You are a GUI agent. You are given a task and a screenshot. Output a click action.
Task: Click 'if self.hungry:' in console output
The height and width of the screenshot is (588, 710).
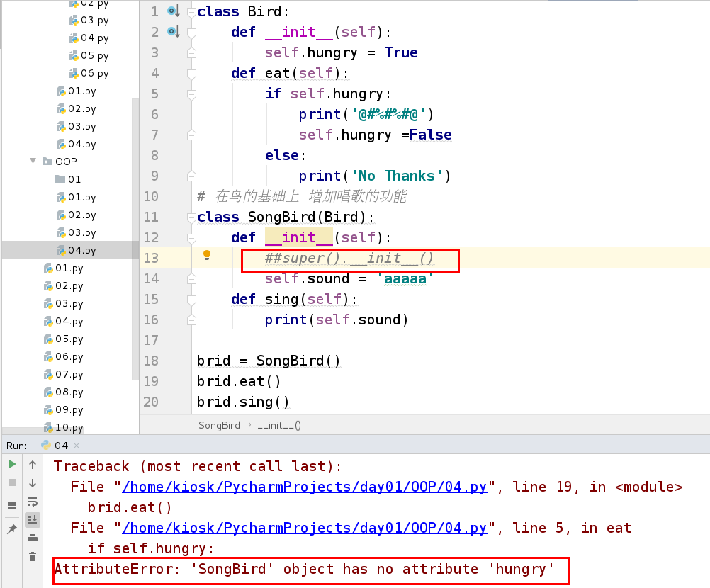(x=151, y=548)
